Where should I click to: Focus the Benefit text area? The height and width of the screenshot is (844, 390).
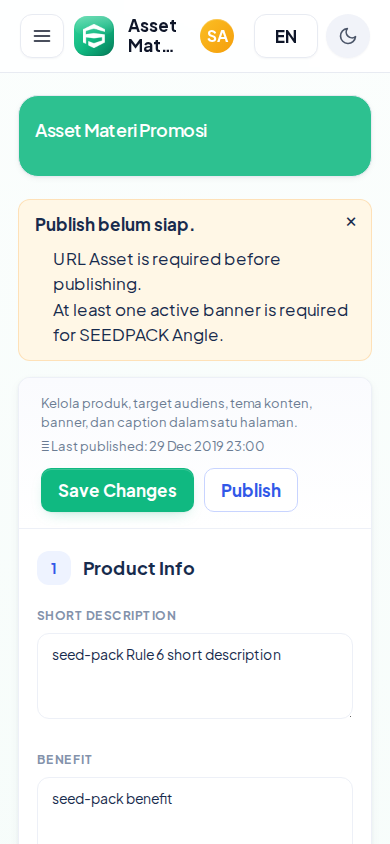pos(195,811)
